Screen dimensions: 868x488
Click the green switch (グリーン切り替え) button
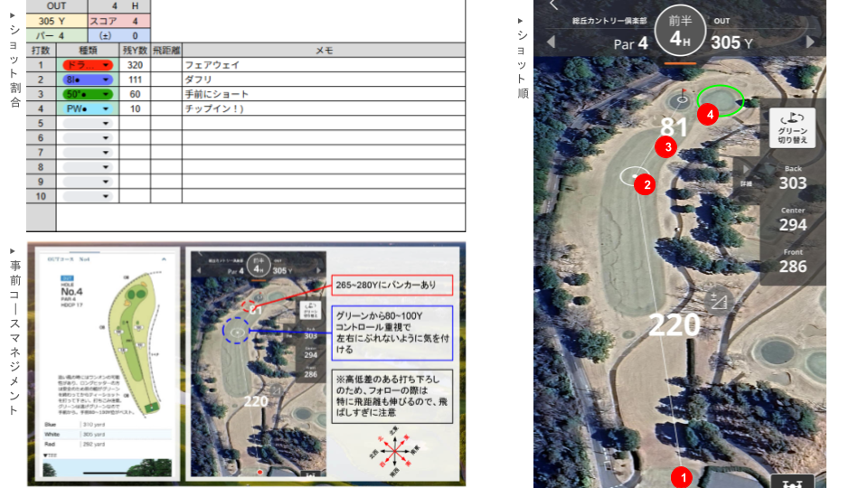coord(792,128)
